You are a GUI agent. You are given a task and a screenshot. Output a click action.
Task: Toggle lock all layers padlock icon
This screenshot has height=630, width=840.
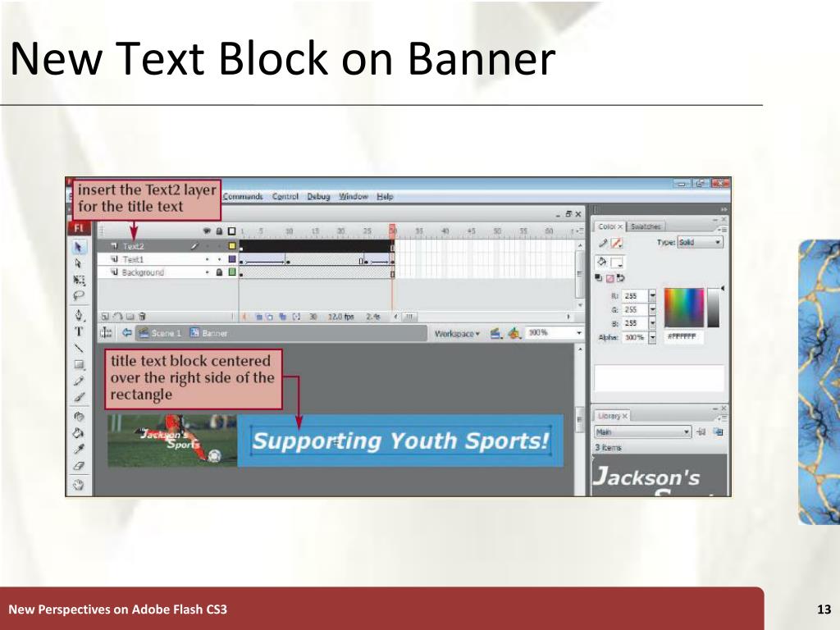(219, 231)
